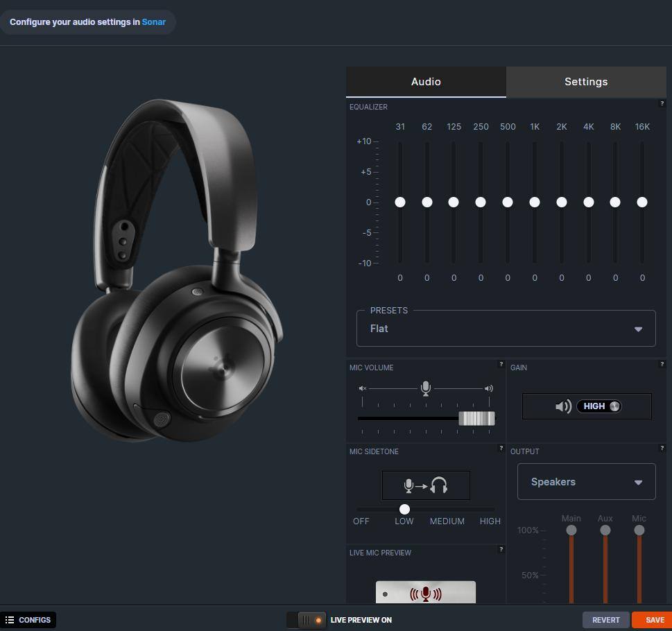Click the Live Mic Preview help icon
Screen dimensions: 672x631
(501, 549)
